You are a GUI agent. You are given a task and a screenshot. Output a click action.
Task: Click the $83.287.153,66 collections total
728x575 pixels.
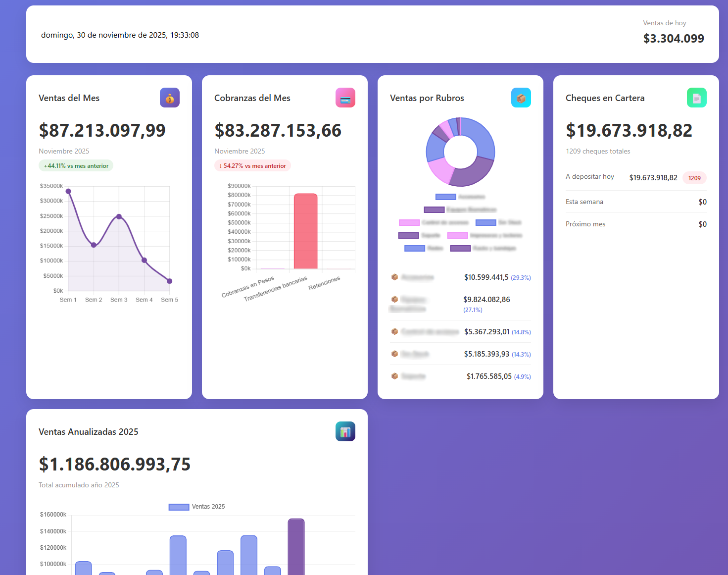point(278,130)
